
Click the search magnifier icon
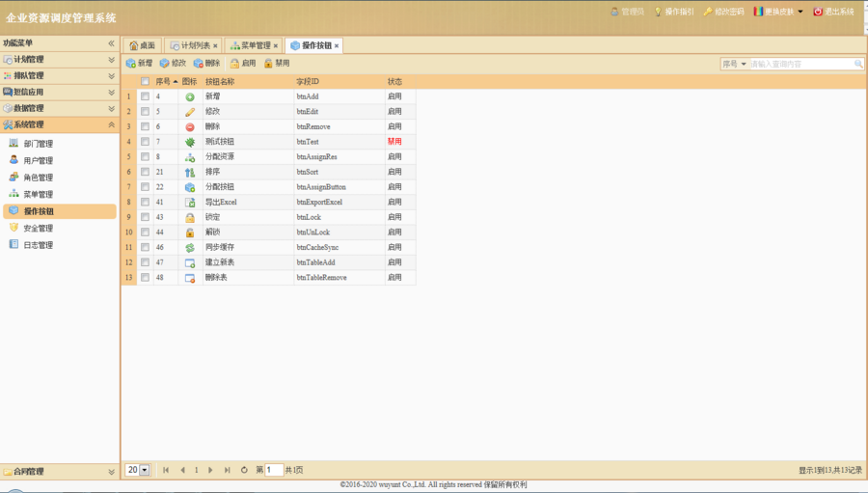tap(858, 64)
